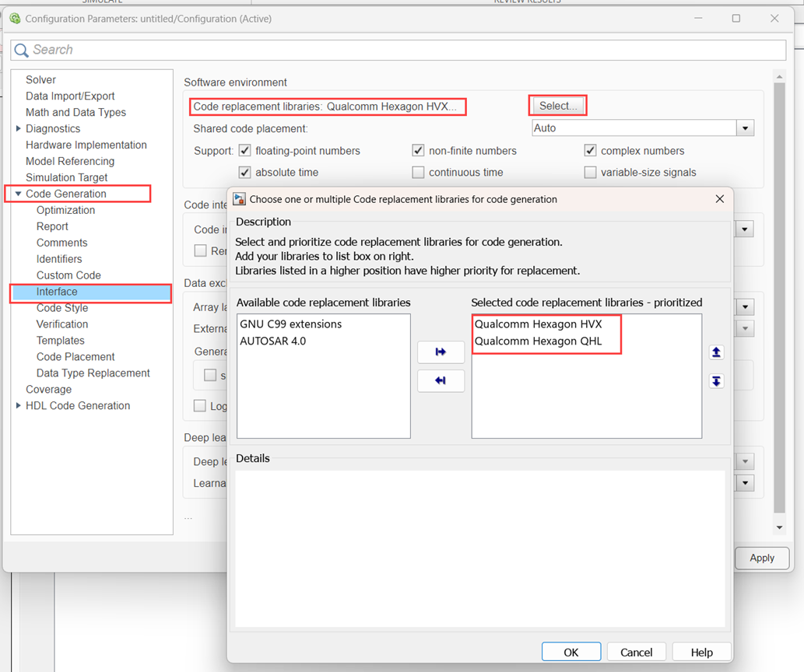This screenshot has height=672, width=804.
Task: Enable variable-size signals support
Action: click(x=591, y=173)
